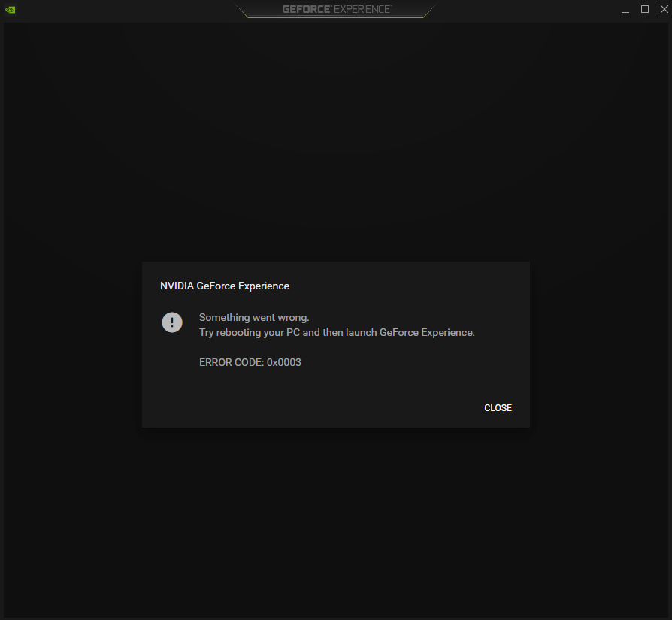672x620 pixels.
Task: Click the dark backdrop above the error dialog
Action: click(x=335, y=150)
